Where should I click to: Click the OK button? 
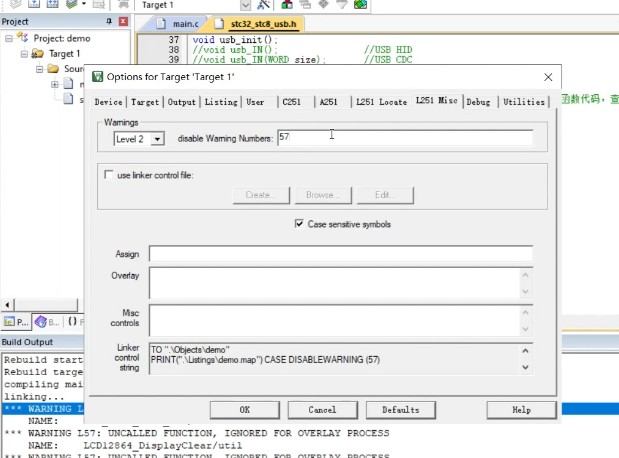pyautogui.click(x=244, y=409)
